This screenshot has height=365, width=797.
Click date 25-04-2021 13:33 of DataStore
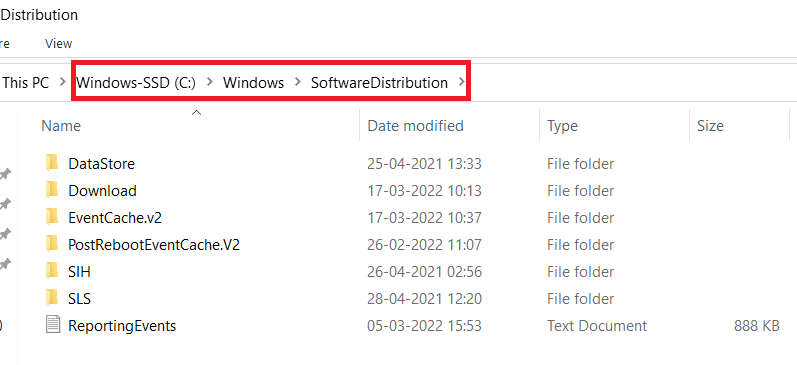(x=424, y=164)
